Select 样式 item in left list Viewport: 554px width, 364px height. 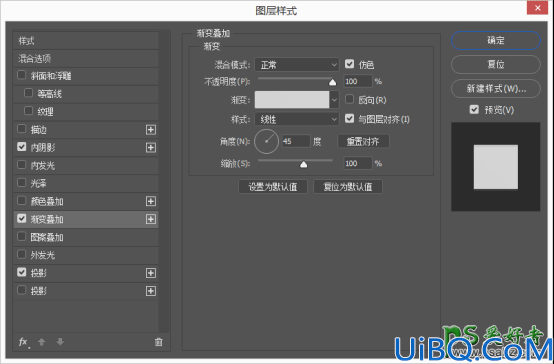tap(86, 41)
